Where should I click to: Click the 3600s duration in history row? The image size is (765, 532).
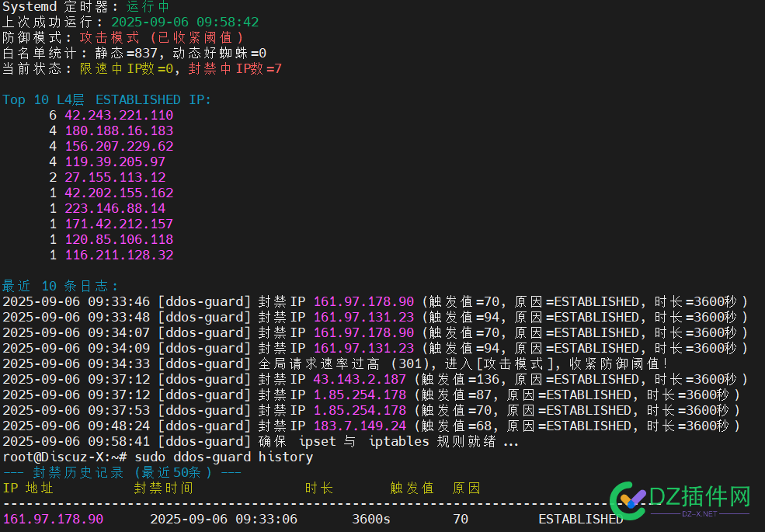[x=371, y=520]
